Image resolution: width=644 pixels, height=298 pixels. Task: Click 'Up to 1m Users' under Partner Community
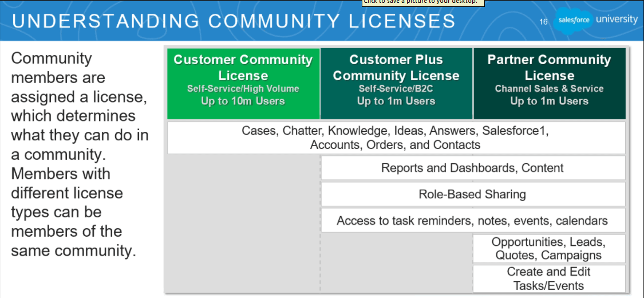coord(550,101)
